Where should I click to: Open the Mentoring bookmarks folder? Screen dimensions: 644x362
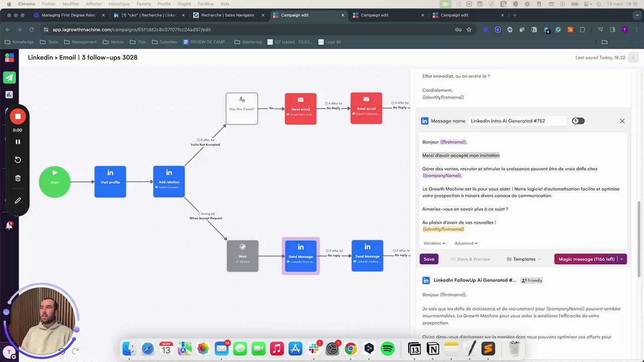point(248,42)
